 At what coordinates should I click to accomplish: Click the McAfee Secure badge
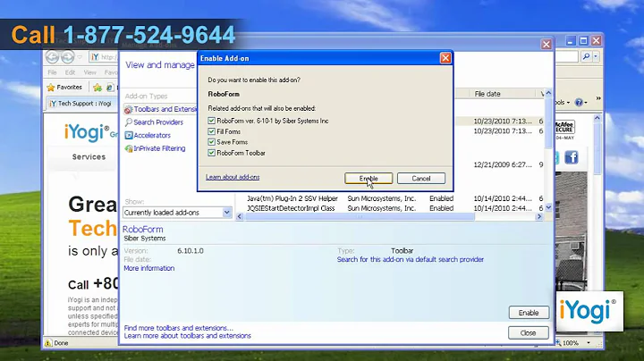click(564, 130)
